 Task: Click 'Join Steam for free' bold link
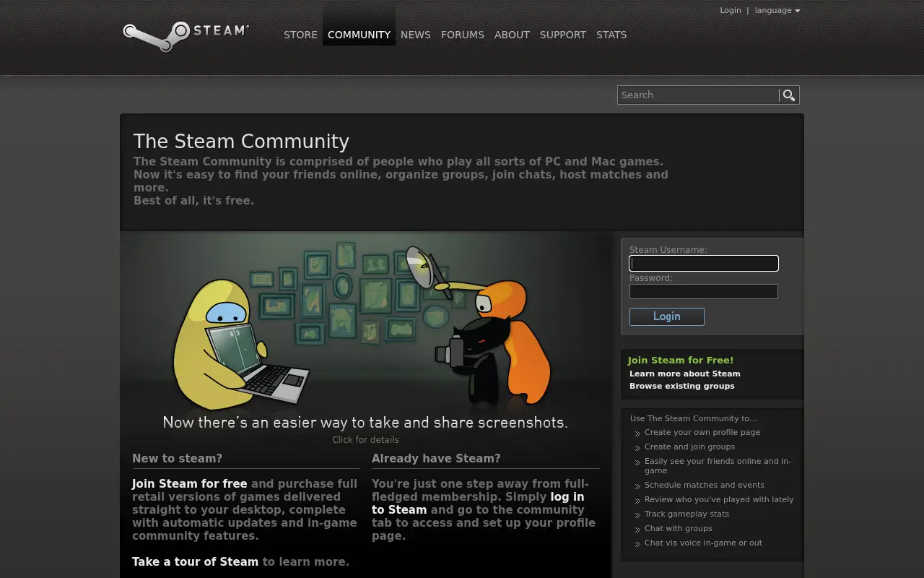tap(190, 484)
